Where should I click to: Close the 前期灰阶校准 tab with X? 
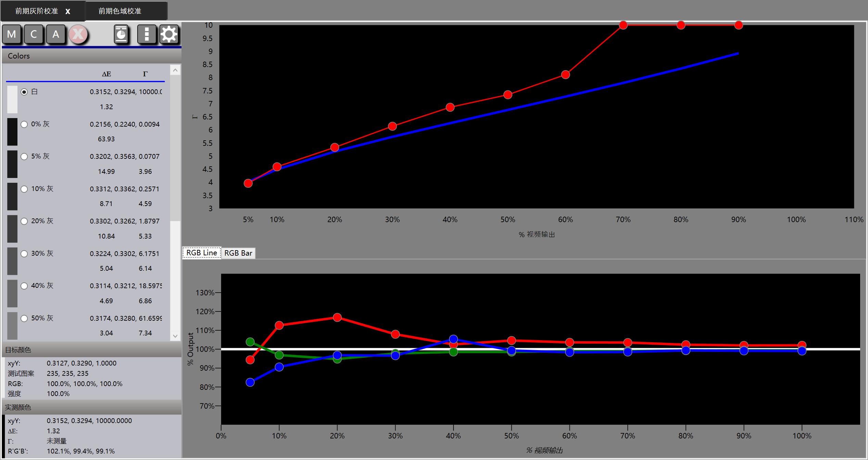click(68, 11)
